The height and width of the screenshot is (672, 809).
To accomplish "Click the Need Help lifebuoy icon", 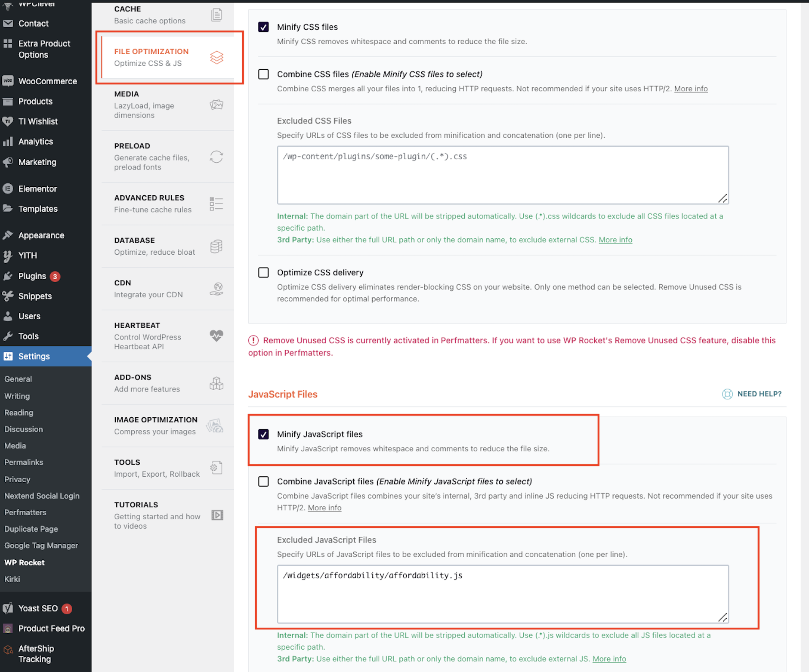I will click(727, 394).
